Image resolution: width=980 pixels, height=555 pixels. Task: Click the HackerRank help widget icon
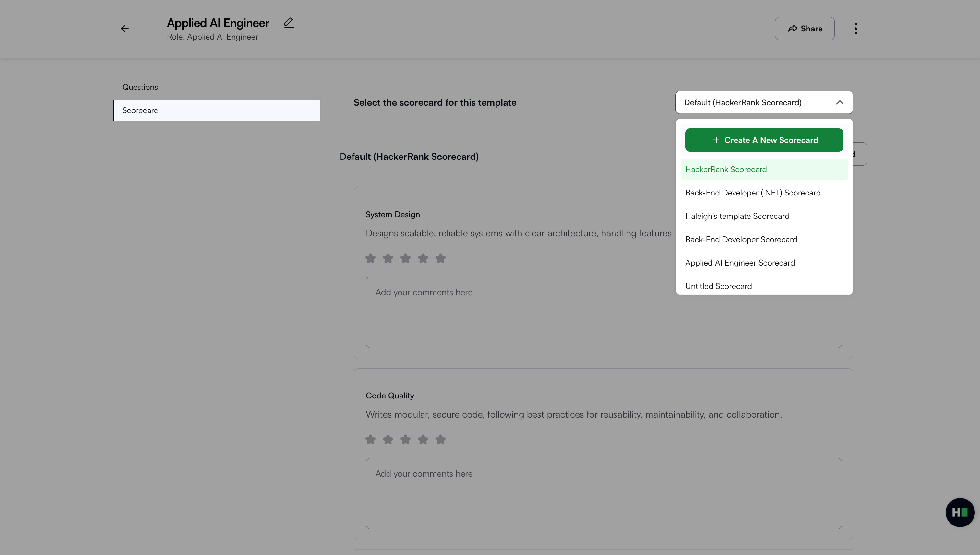pyautogui.click(x=960, y=512)
